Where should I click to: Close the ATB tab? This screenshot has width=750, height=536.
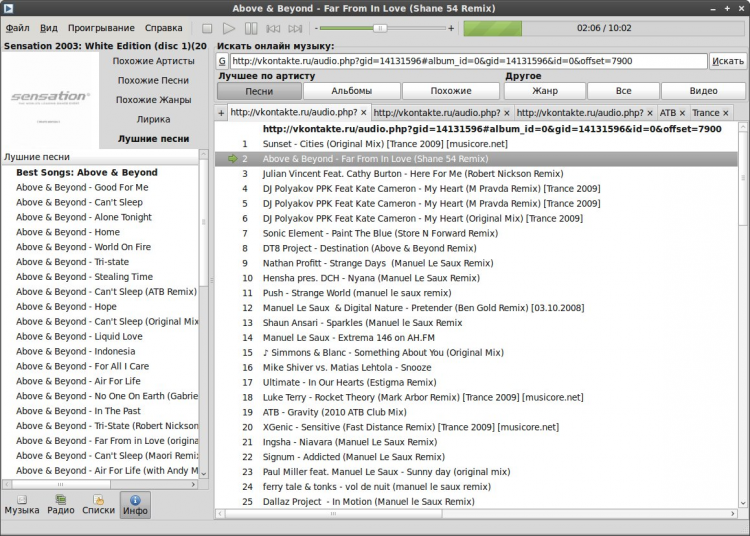(x=683, y=113)
